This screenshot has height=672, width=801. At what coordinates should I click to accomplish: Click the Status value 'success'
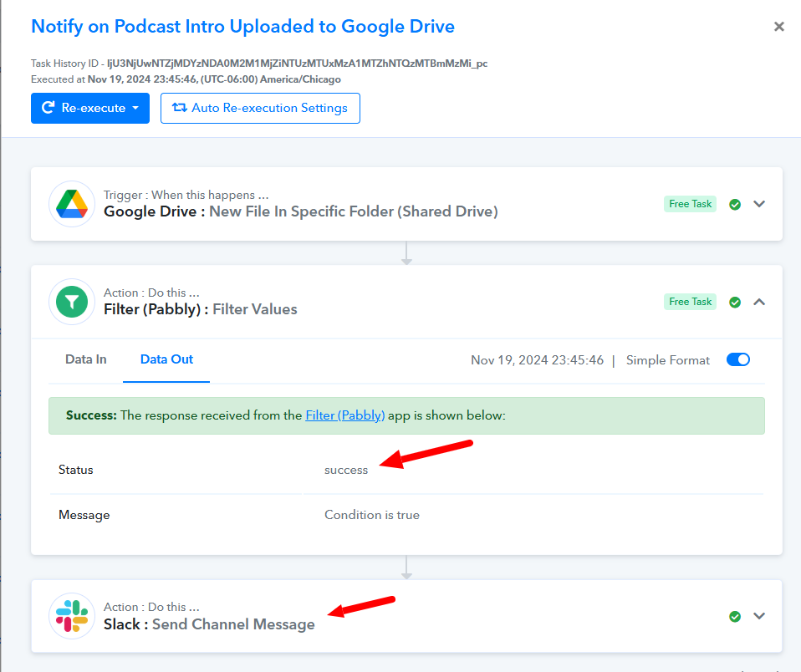pos(346,470)
